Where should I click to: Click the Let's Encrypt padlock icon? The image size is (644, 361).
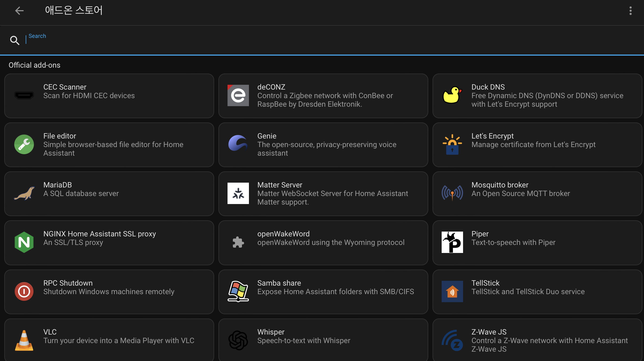[452, 144]
